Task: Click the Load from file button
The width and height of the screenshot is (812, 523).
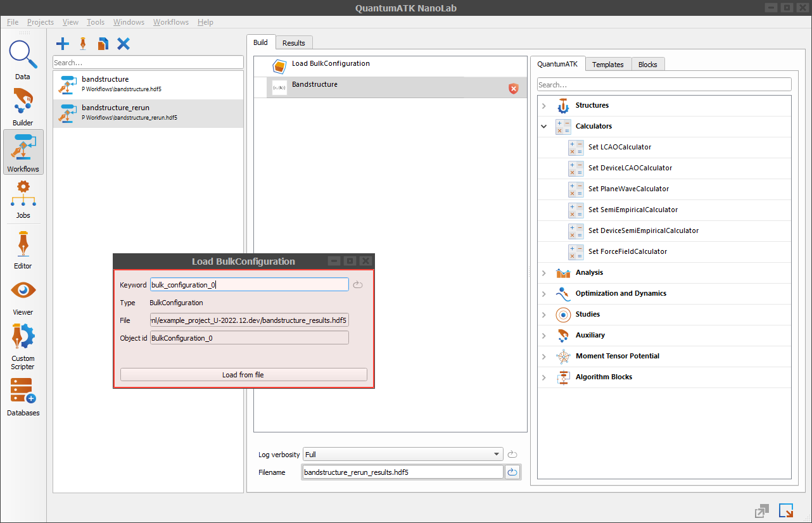Action: pos(243,375)
